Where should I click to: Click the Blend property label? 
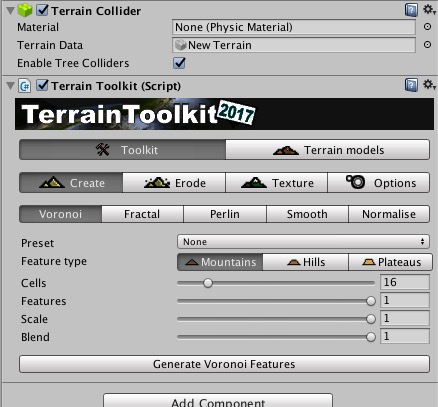(x=35, y=337)
